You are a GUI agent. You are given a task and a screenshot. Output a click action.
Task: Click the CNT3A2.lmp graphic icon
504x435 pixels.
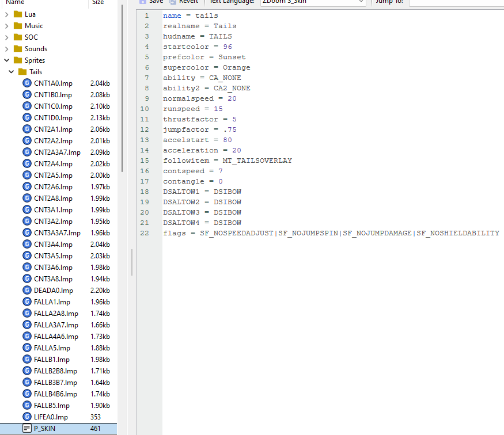coord(27,221)
